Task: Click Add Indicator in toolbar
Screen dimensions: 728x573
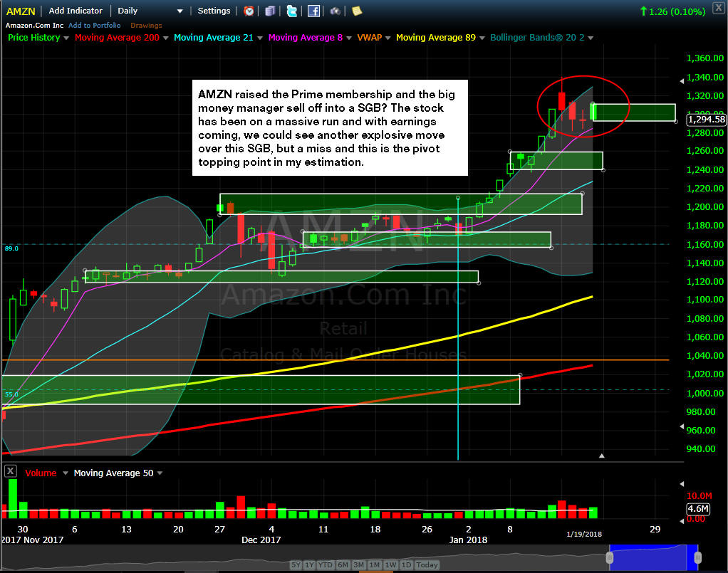Action: point(76,11)
